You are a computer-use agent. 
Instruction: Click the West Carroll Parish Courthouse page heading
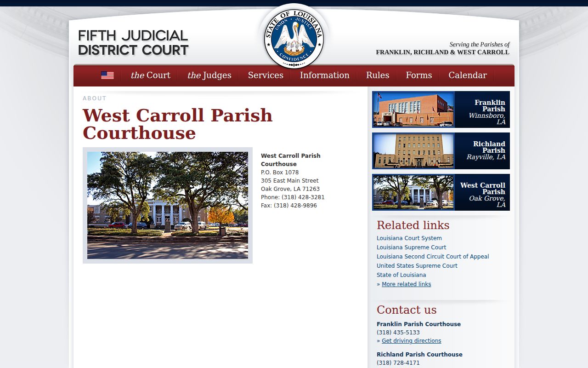[177, 124]
